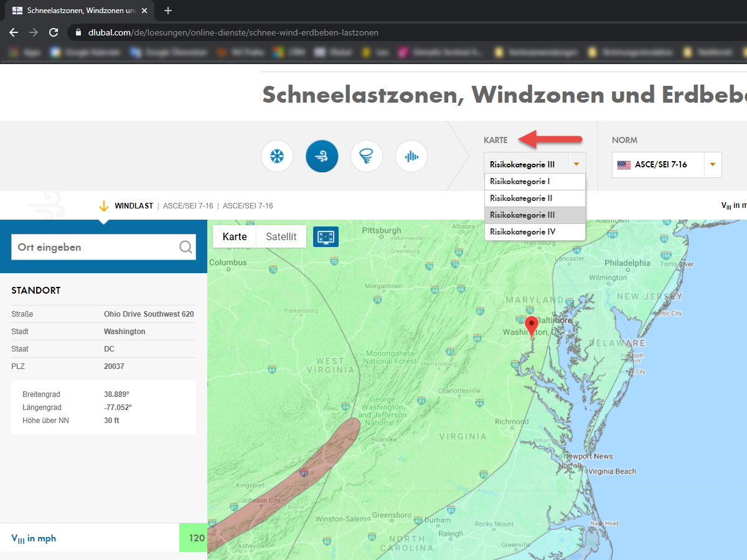Click the search magnifier in location field
This screenshot has width=747, height=560.
pyautogui.click(x=186, y=247)
